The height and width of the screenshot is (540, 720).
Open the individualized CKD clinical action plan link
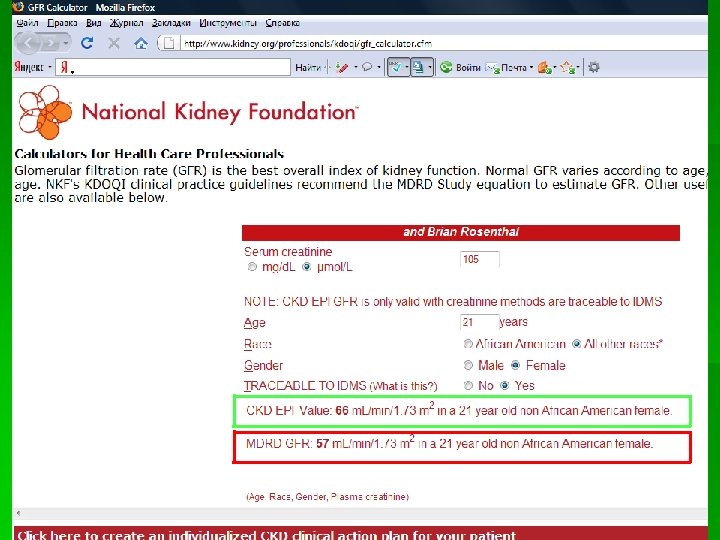point(266,535)
